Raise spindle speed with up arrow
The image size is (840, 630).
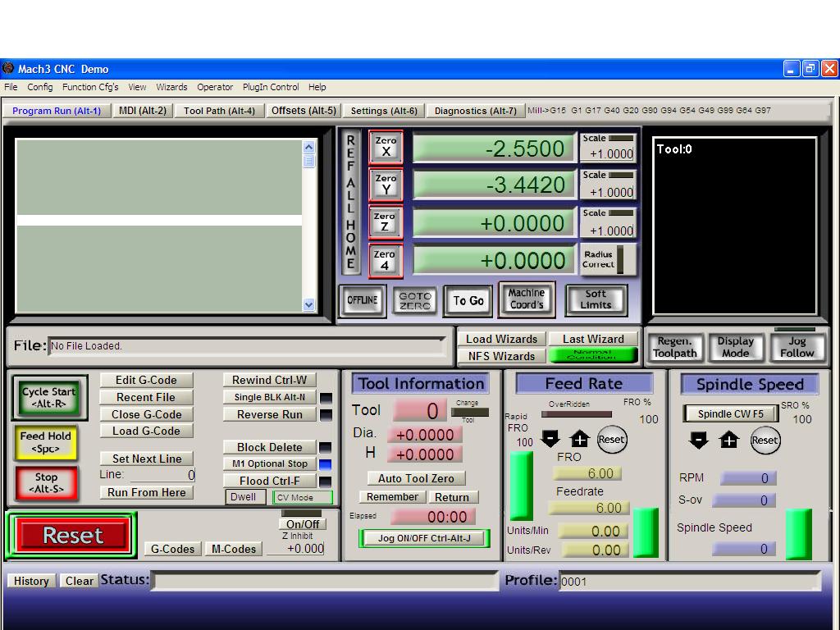[x=728, y=441]
